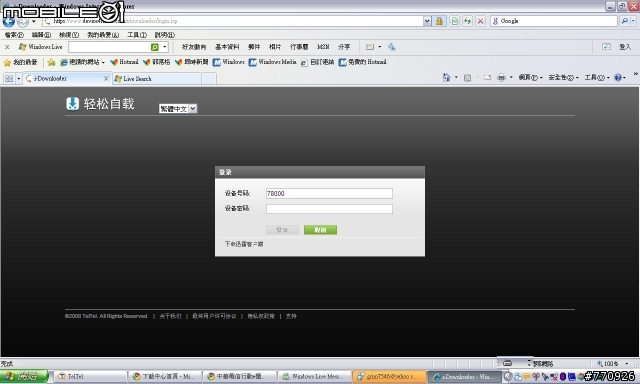Image resolution: width=640 pixels, height=384 pixels.
Task: Click the 设备密码 password field
Action: tap(329, 209)
